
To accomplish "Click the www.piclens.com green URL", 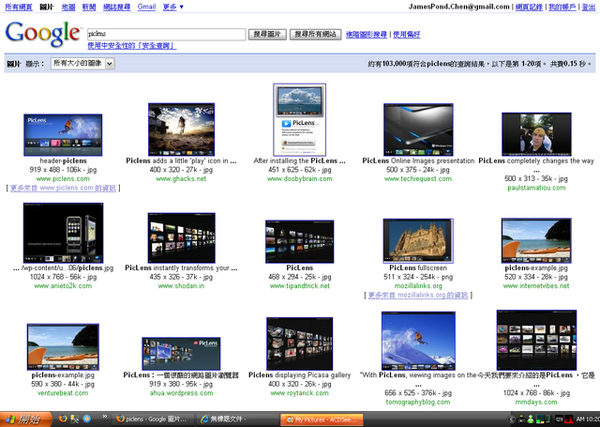I will (x=63, y=179).
